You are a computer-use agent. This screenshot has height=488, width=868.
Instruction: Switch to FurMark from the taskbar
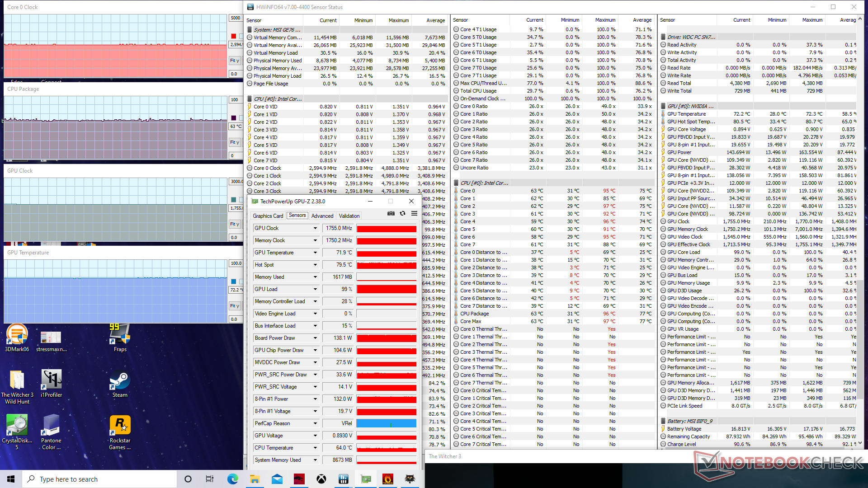click(x=388, y=479)
